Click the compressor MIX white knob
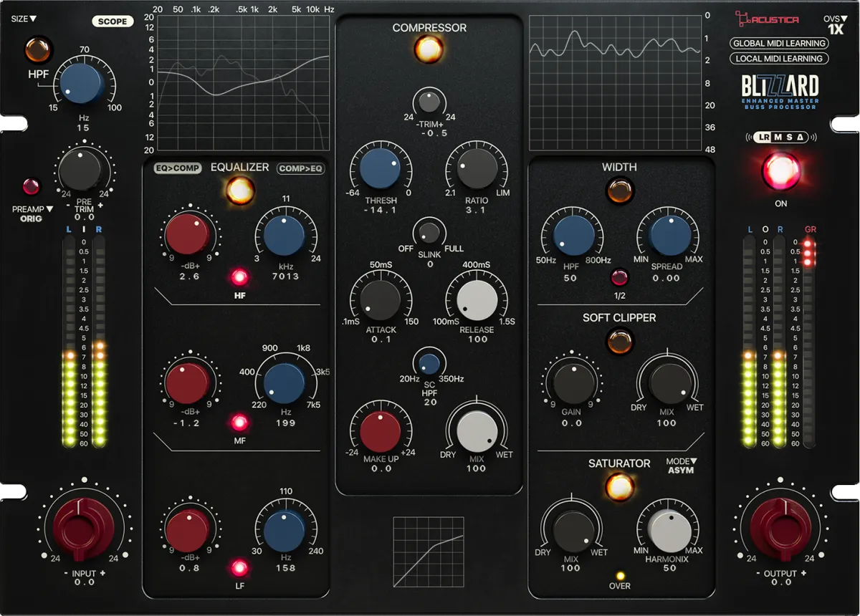The height and width of the screenshot is (616, 860). coord(477,433)
